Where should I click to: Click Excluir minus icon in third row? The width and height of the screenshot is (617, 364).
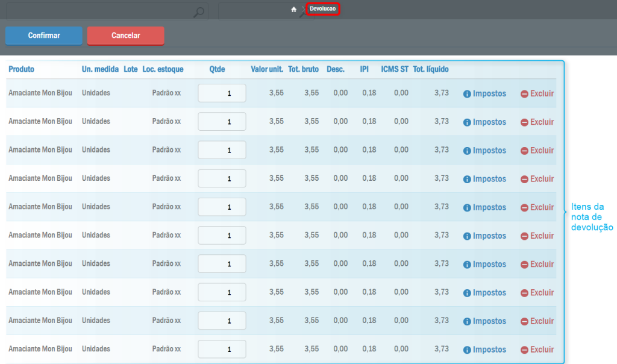[x=524, y=151]
